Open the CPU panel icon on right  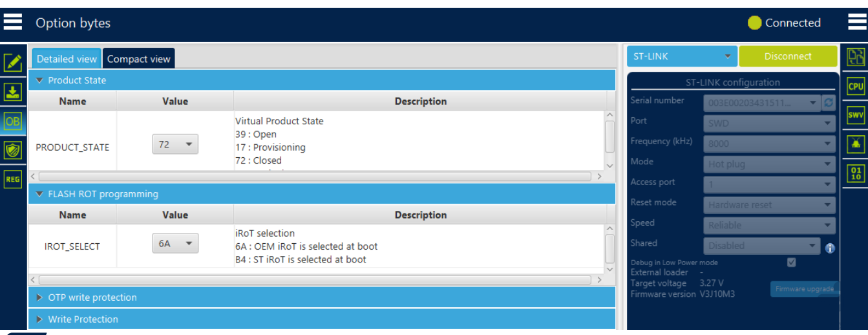[x=856, y=86]
